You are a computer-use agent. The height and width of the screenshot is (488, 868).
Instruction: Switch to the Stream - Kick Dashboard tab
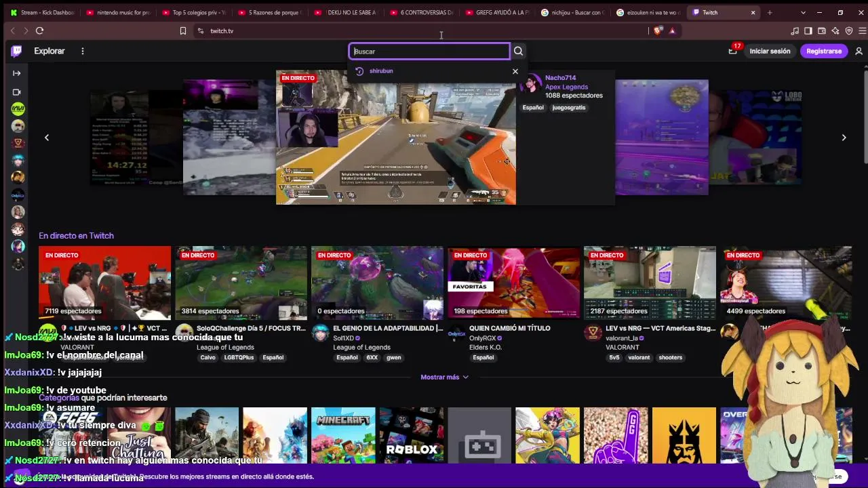pyautogui.click(x=43, y=12)
